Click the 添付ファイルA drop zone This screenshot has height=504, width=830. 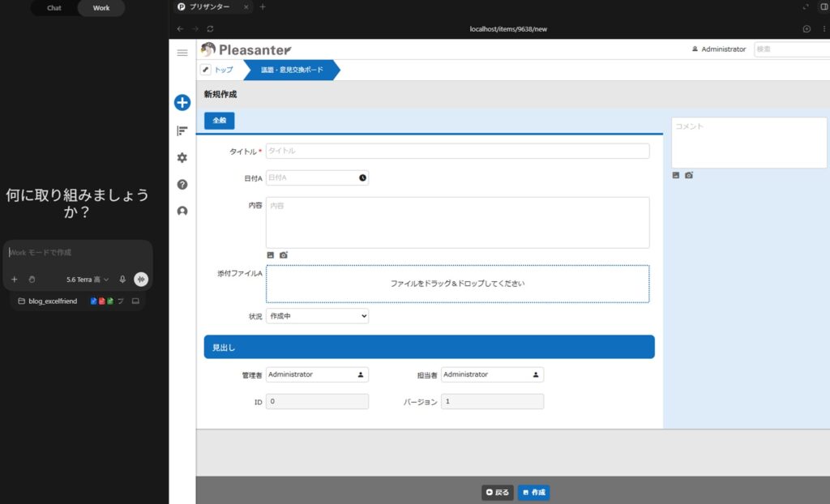[x=457, y=284]
